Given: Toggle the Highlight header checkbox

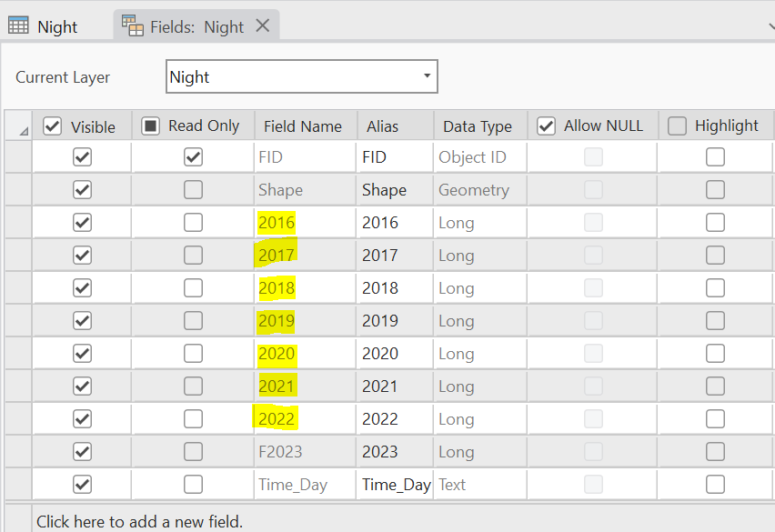Looking at the screenshot, I should pos(677,126).
